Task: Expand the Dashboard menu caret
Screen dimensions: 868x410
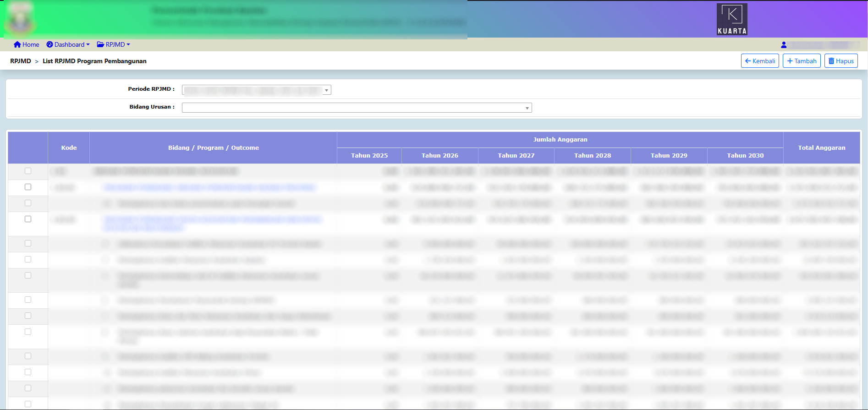Action: [x=88, y=44]
